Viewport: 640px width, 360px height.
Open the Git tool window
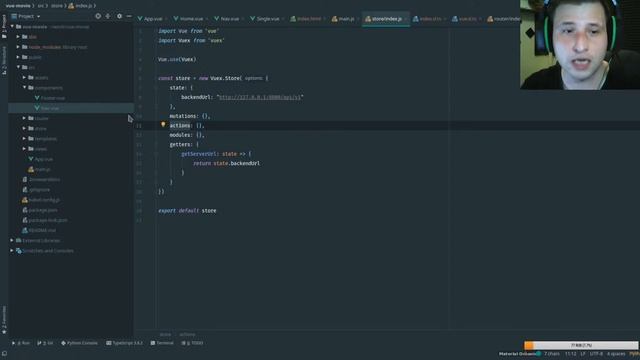tap(45, 343)
